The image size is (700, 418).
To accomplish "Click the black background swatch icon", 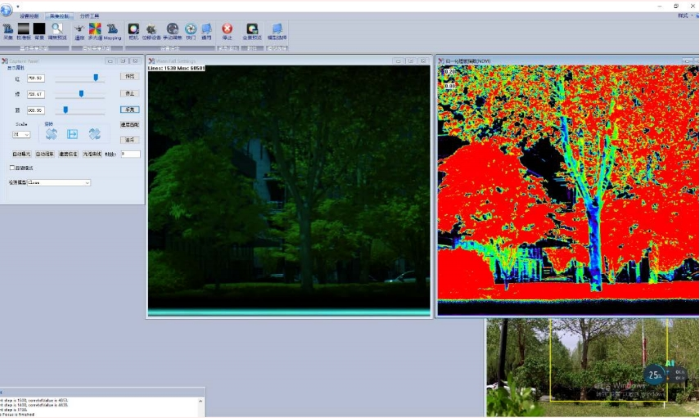I will click(39, 29).
